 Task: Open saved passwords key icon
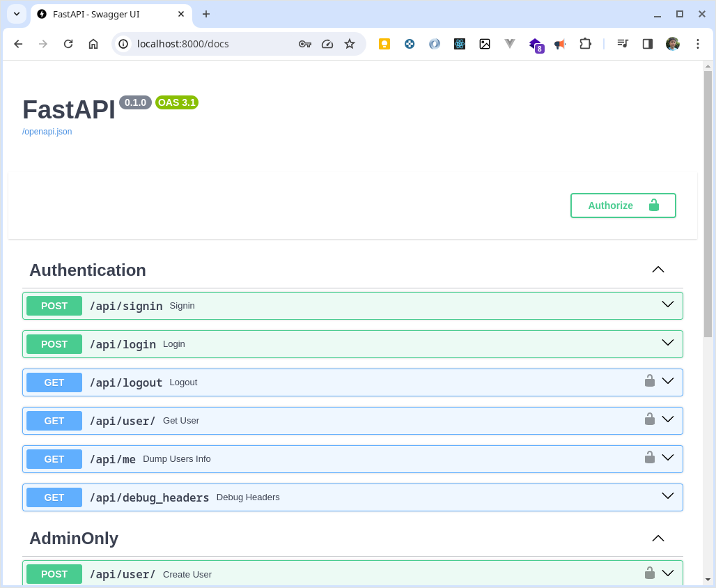pyautogui.click(x=305, y=44)
